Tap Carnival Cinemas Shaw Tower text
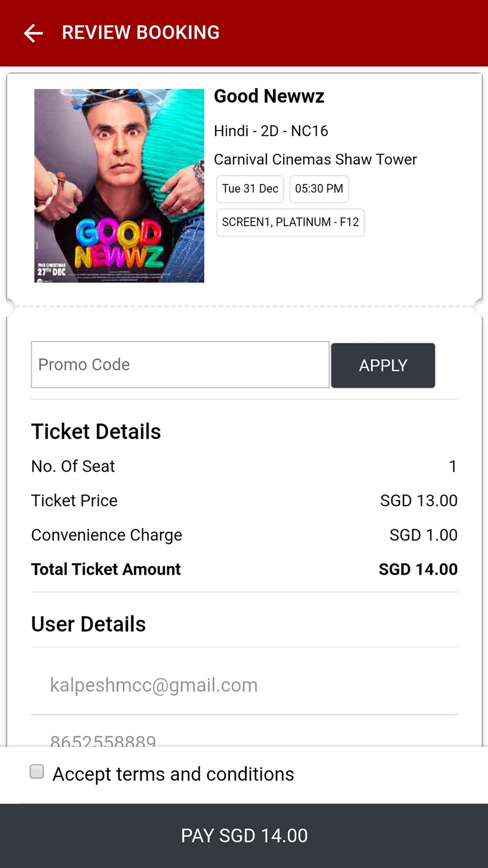This screenshot has height=868, width=488. click(x=315, y=160)
